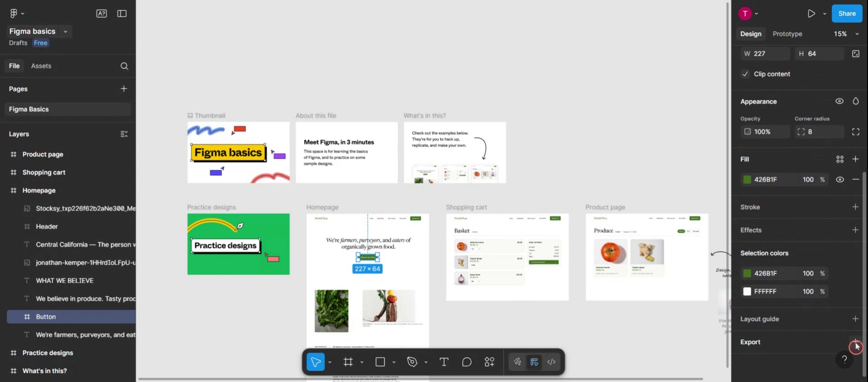
Task: Open the Actions menu in the toolbar
Action: tap(489, 362)
